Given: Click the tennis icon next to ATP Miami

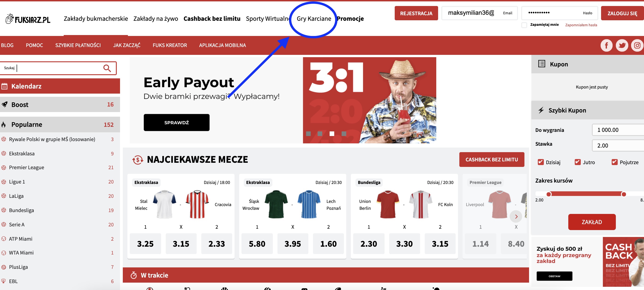Looking at the screenshot, I should tap(4, 239).
